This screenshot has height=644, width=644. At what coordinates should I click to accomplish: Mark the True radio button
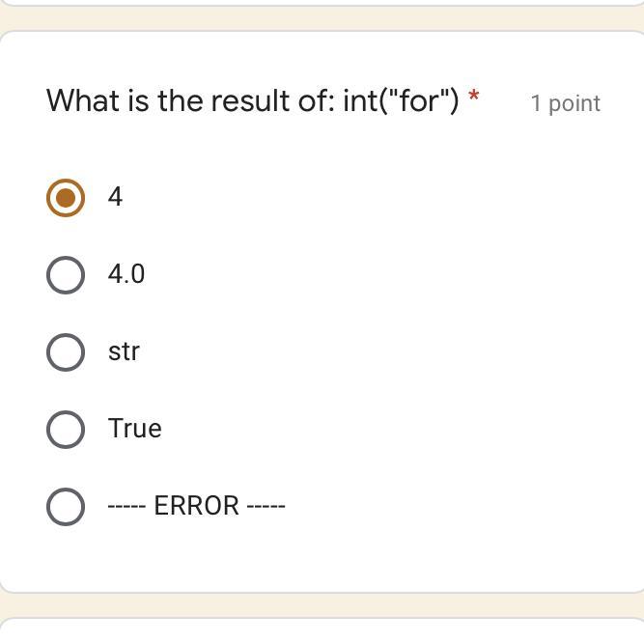point(65,430)
